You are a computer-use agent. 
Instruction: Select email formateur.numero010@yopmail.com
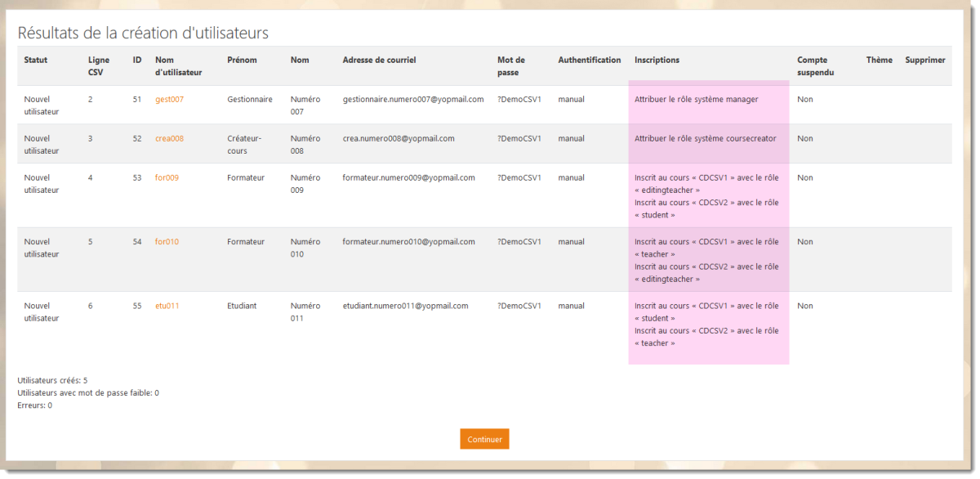(x=409, y=242)
